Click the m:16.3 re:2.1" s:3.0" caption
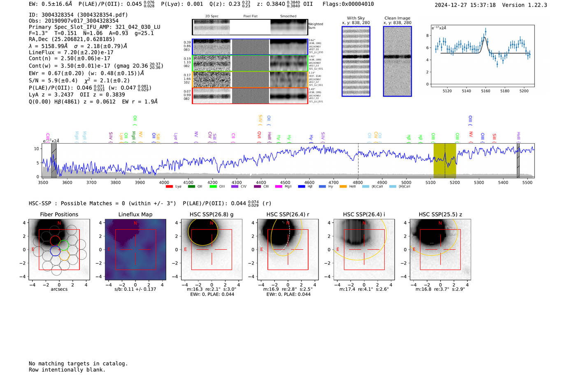Screen dimensions: 576x392 (x=211, y=289)
